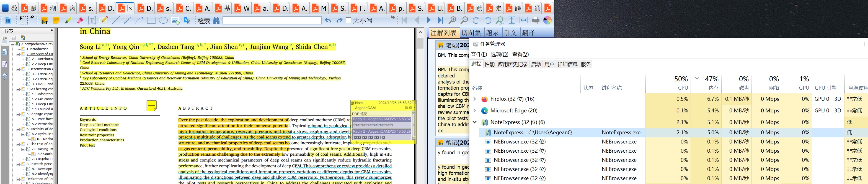Choose the text box tool
This screenshot has height=184, width=868.
92,21
